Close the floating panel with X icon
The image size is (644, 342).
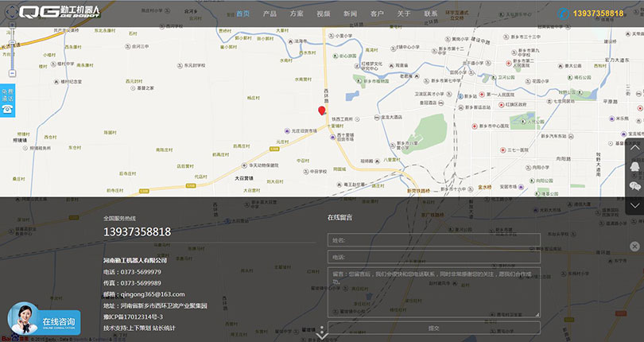(634, 247)
